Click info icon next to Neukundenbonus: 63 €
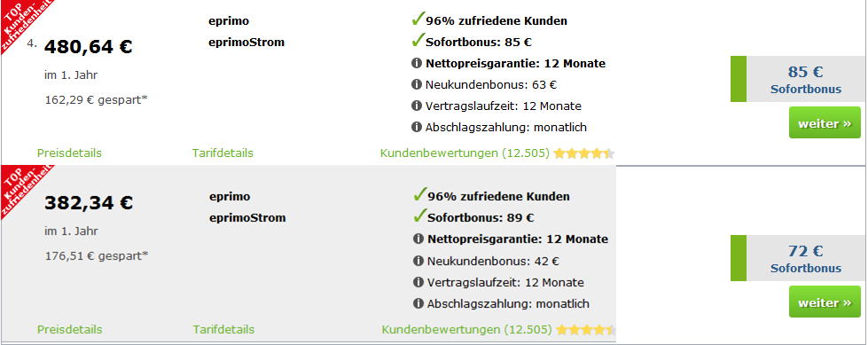868x345 pixels. click(417, 85)
